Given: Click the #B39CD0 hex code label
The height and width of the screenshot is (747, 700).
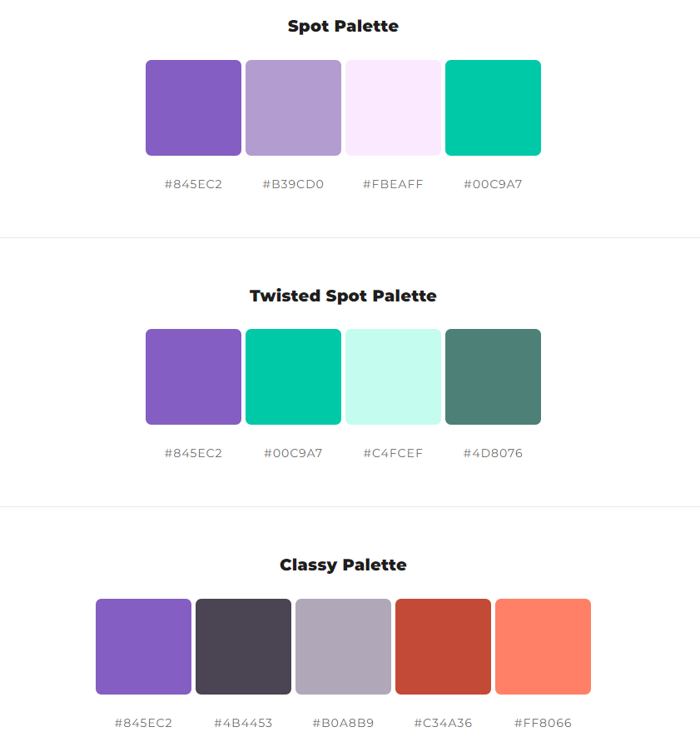Looking at the screenshot, I should coord(293,184).
